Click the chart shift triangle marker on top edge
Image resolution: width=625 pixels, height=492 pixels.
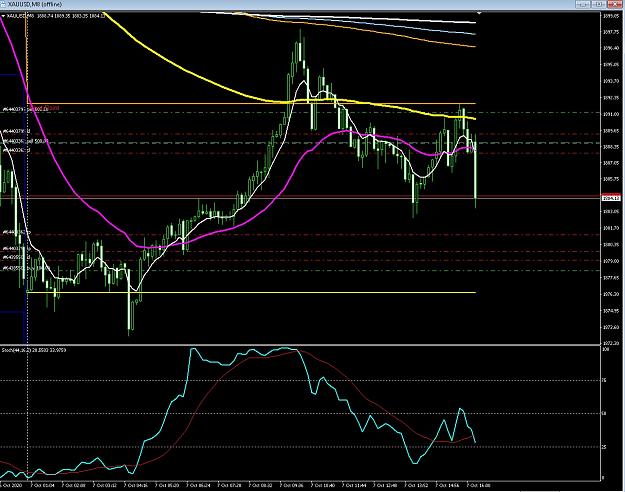point(479,14)
